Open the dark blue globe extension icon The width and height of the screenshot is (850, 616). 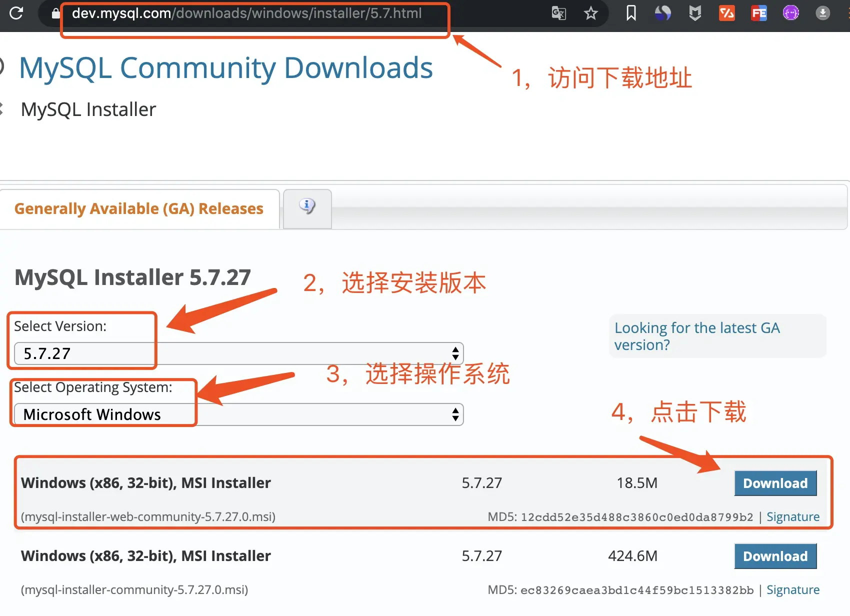coord(663,13)
